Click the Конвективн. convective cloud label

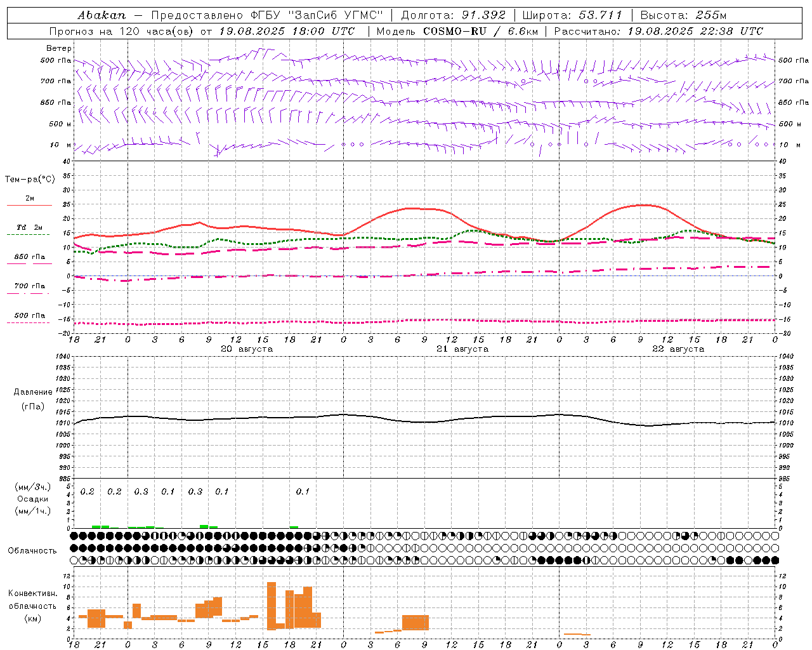click(x=32, y=594)
